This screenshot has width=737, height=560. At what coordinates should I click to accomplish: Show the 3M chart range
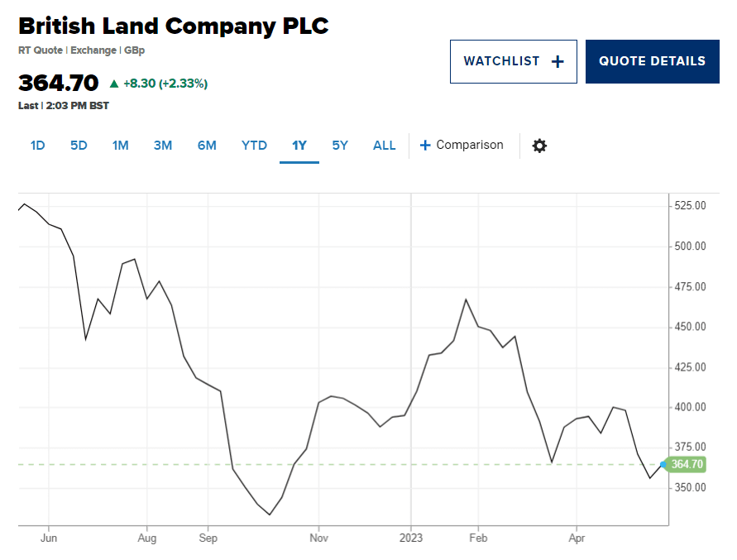(163, 146)
